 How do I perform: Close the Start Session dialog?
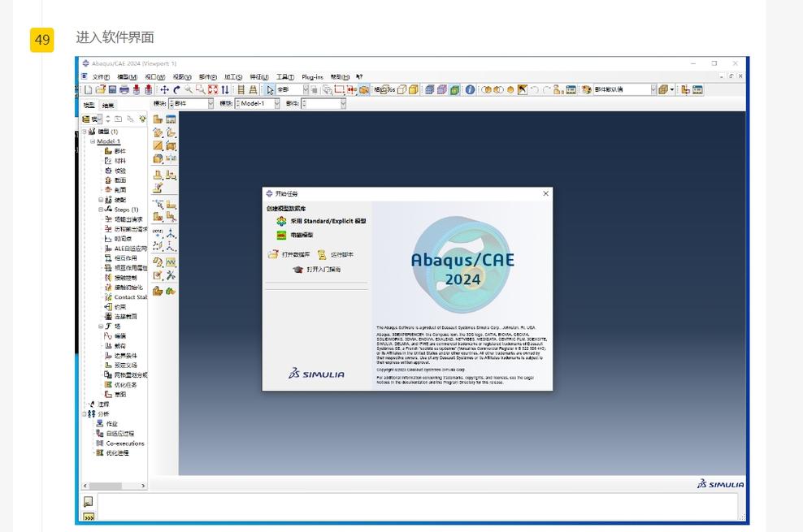[545, 193]
